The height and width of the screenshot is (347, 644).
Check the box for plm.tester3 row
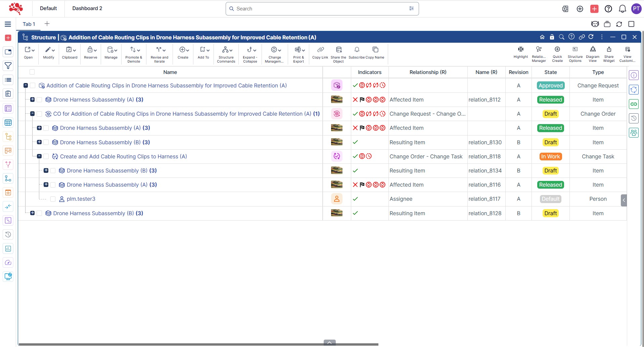pos(53,199)
